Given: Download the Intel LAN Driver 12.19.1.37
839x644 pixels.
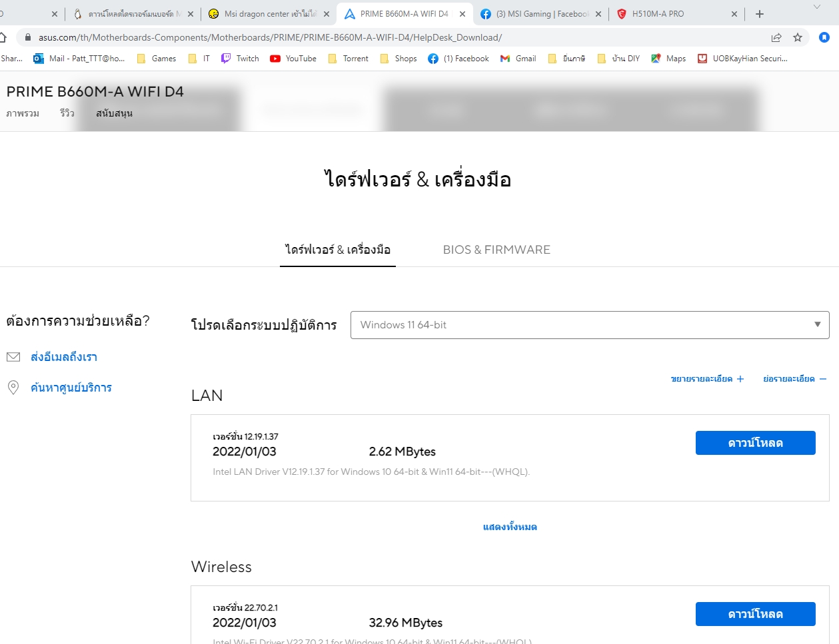Looking at the screenshot, I should point(755,443).
